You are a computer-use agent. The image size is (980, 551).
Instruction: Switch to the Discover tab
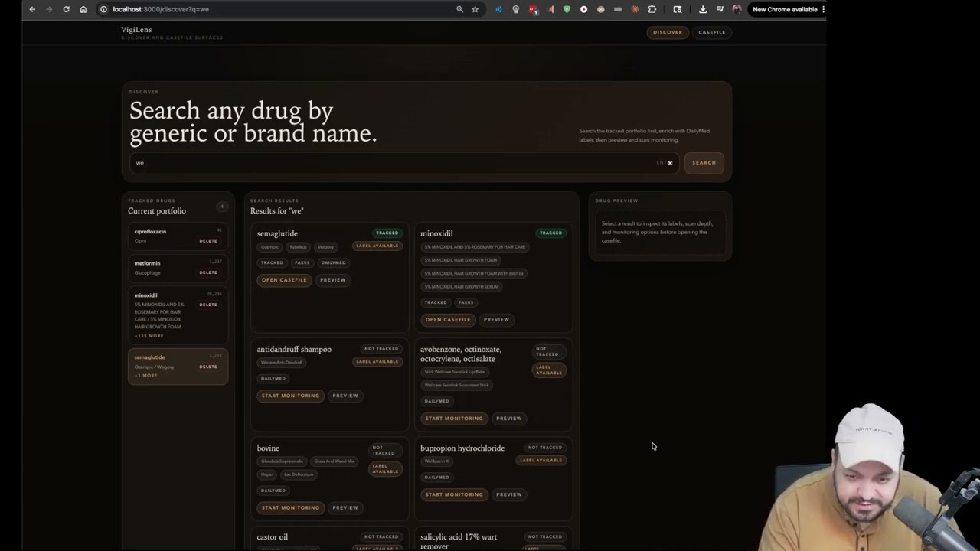(668, 32)
